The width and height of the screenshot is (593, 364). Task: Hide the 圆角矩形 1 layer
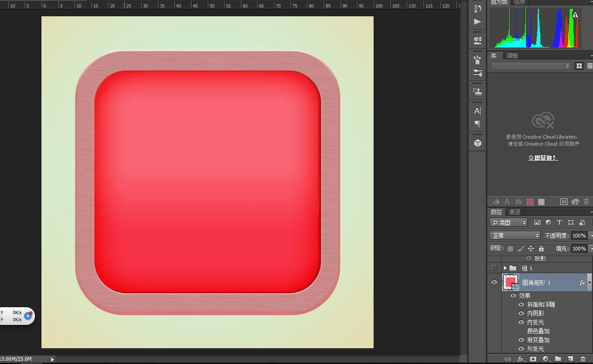[x=494, y=282]
